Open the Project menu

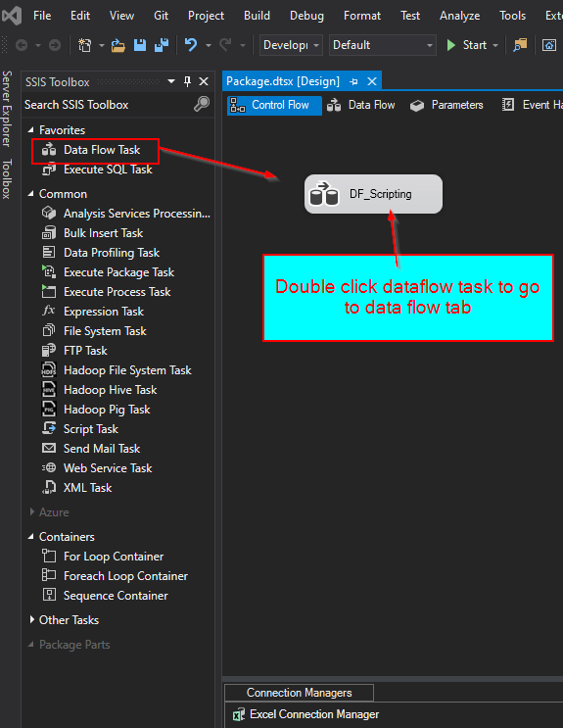(206, 16)
